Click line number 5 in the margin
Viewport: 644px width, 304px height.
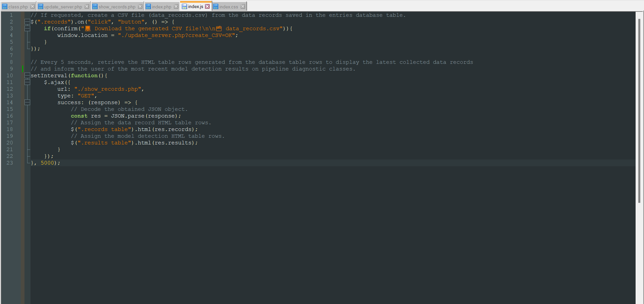pyautogui.click(x=11, y=42)
